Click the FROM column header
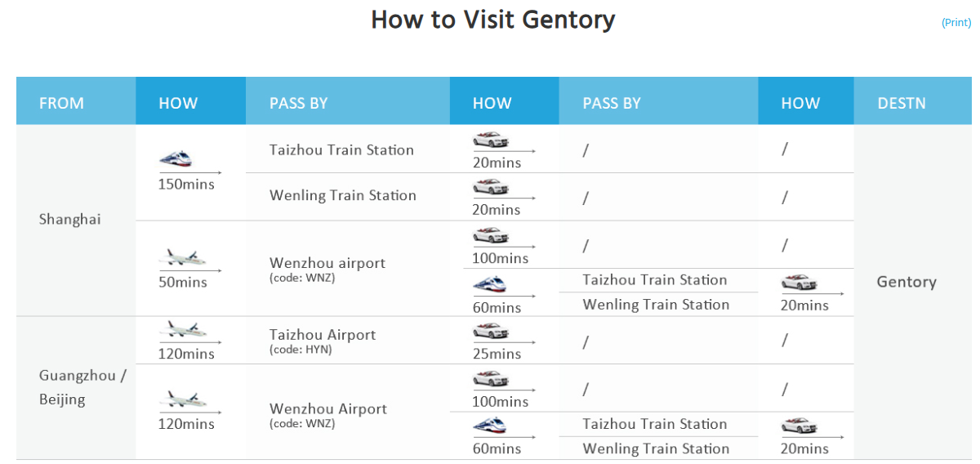 (x=61, y=103)
